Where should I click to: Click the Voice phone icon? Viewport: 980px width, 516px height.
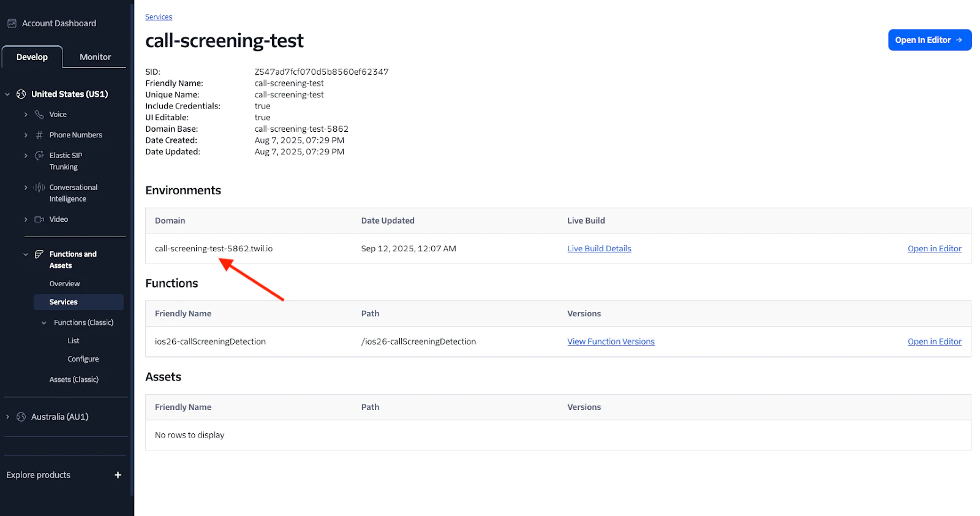pyautogui.click(x=39, y=115)
